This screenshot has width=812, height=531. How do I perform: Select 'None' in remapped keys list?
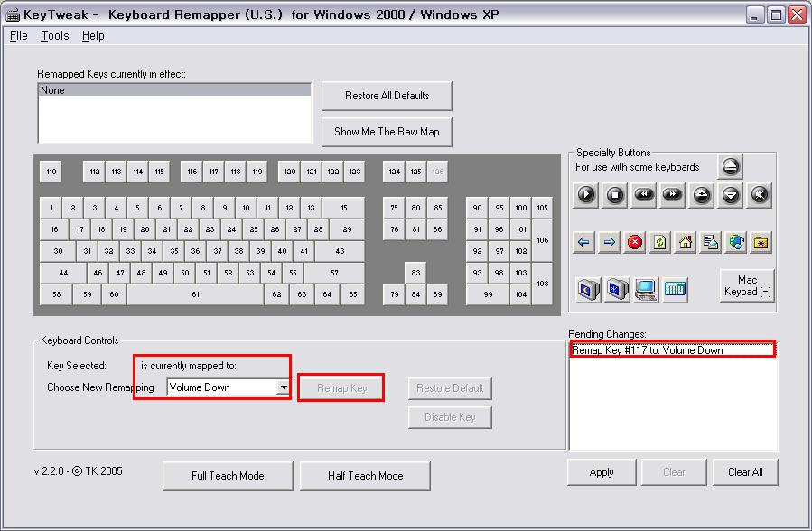coord(175,90)
